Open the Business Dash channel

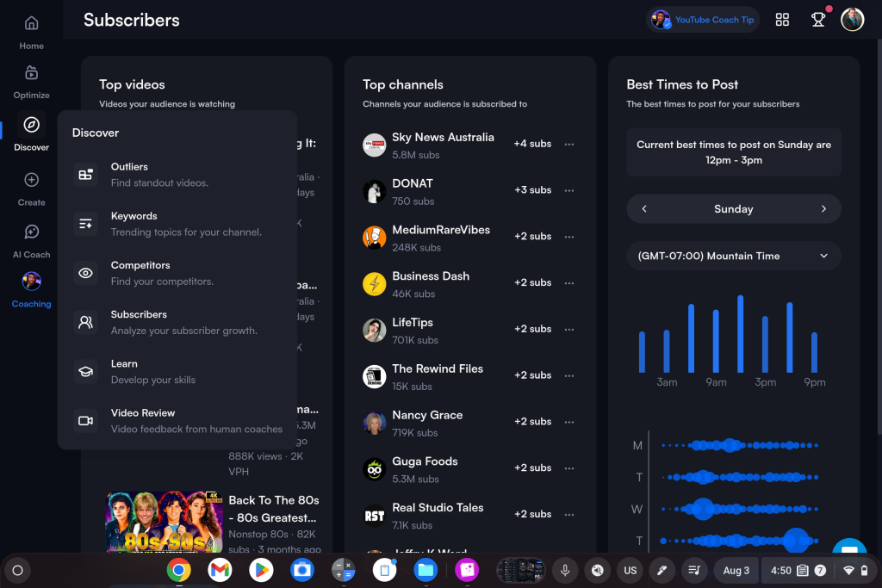(431, 276)
